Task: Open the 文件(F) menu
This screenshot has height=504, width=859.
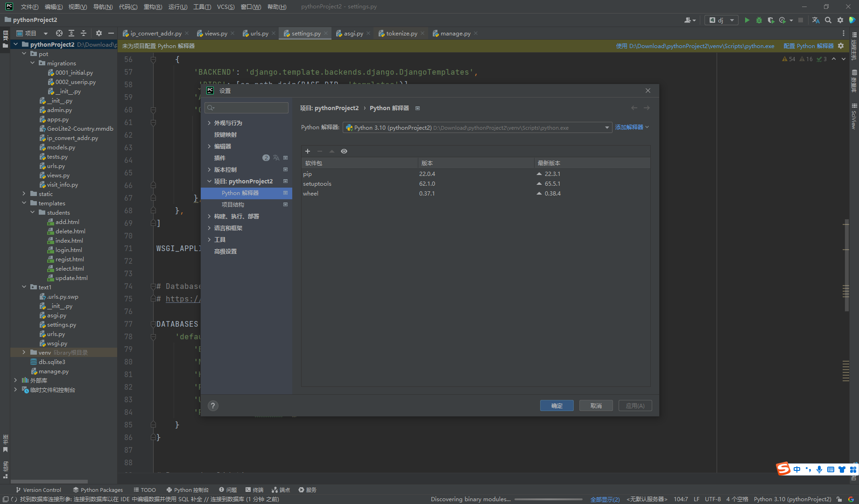Action: (29, 7)
